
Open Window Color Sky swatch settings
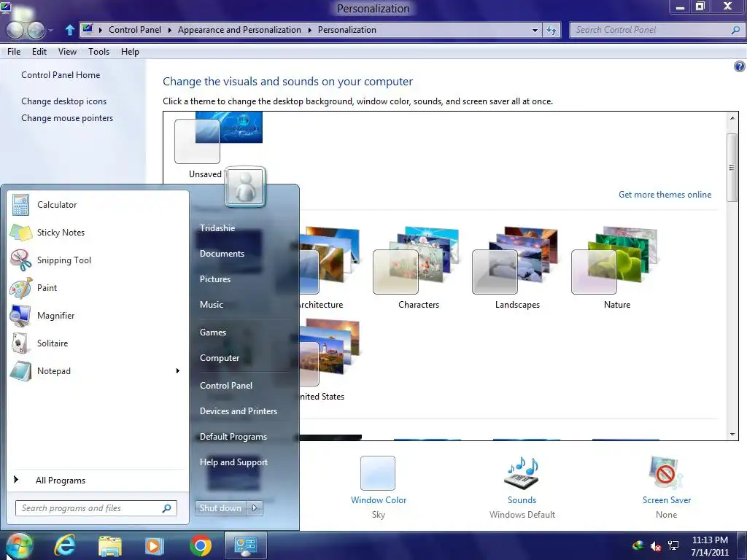pos(378,472)
